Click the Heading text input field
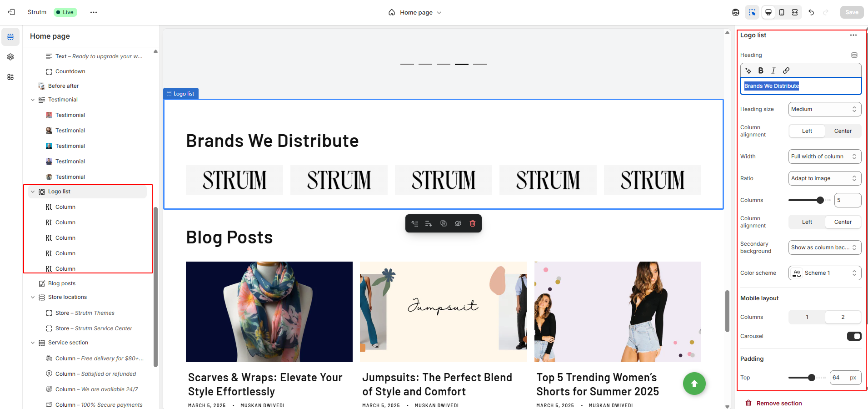 pyautogui.click(x=801, y=86)
